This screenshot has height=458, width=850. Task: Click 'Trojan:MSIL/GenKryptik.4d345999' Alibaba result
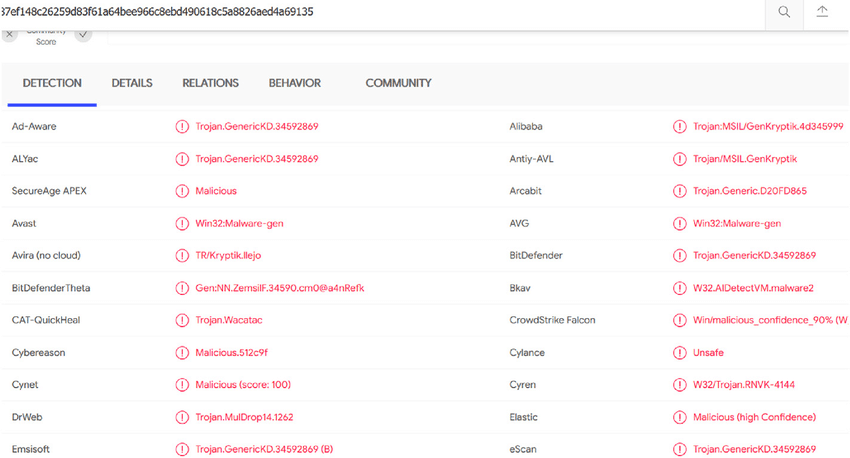(768, 126)
